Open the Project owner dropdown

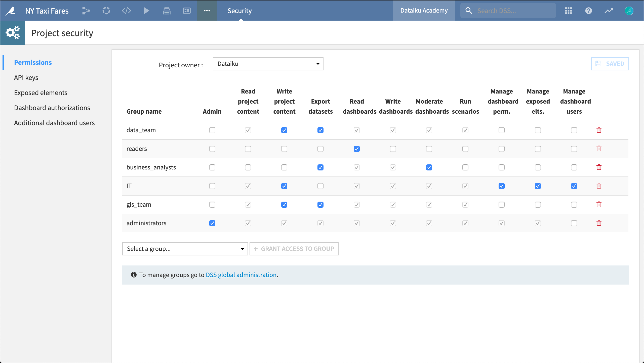268,64
